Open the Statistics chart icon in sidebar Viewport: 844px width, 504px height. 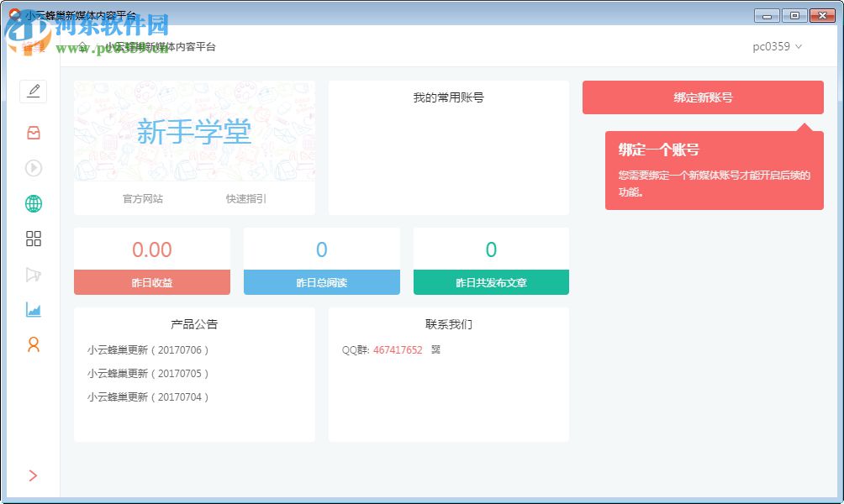[34, 309]
